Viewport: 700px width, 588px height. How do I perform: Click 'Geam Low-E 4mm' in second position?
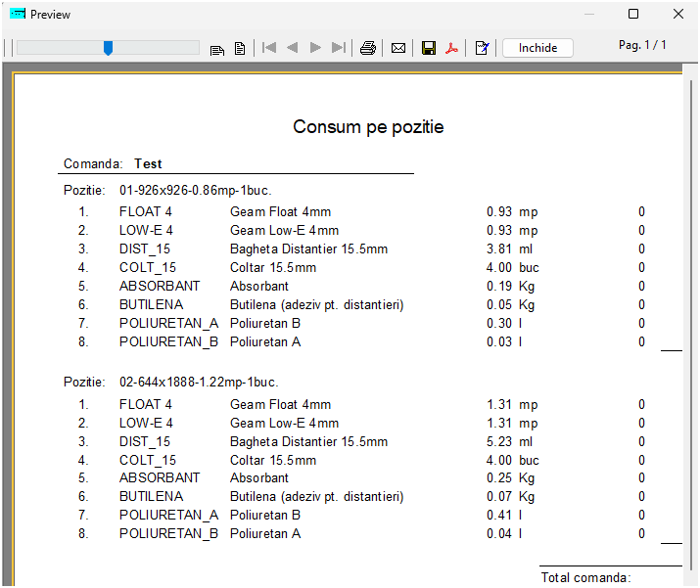[x=284, y=423]
